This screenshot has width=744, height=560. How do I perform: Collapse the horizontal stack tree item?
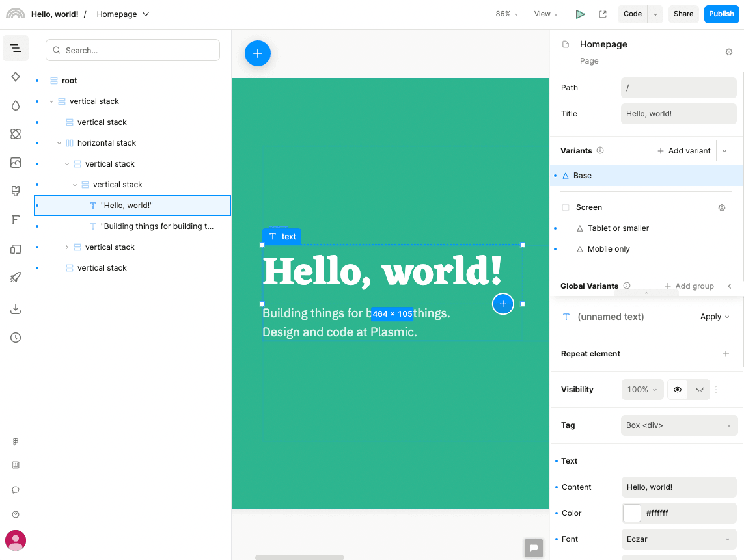[59, 142]
